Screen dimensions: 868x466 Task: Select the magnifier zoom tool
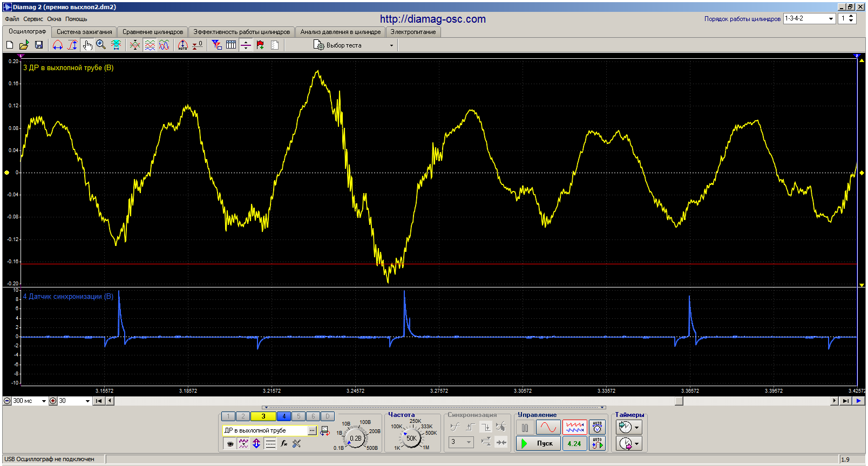101,45
